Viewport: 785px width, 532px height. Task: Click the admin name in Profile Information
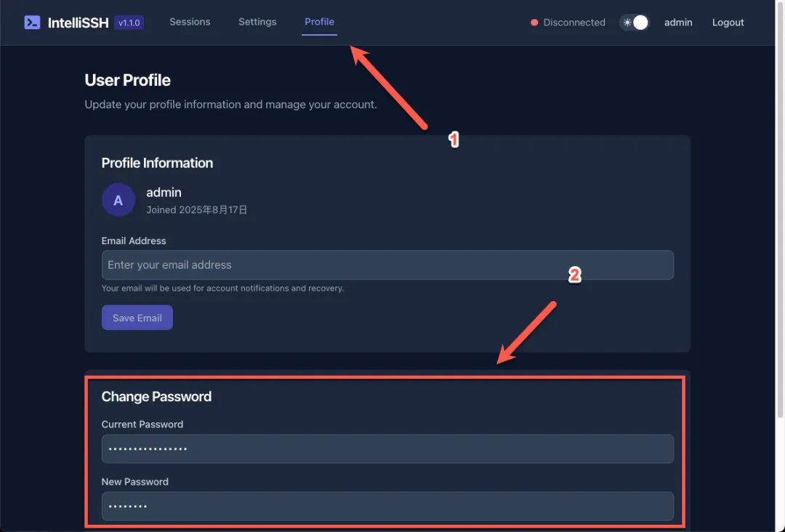click(x=164, y=192)
